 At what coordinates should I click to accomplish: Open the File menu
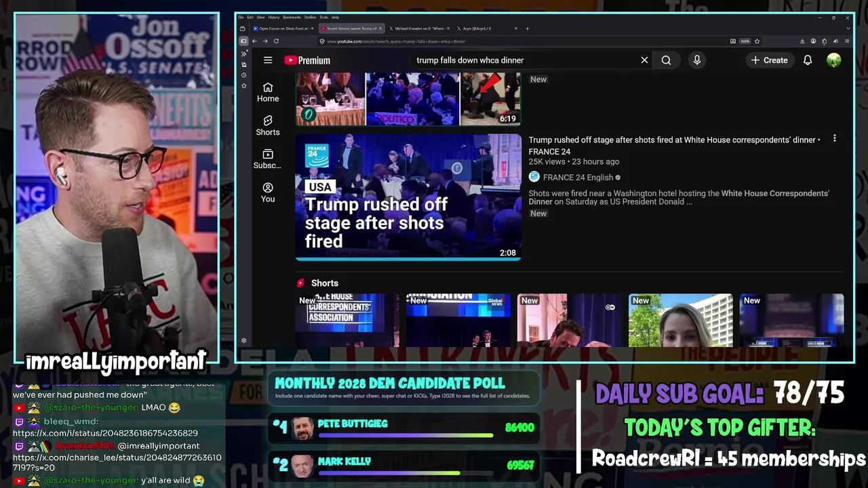point(241,17)
